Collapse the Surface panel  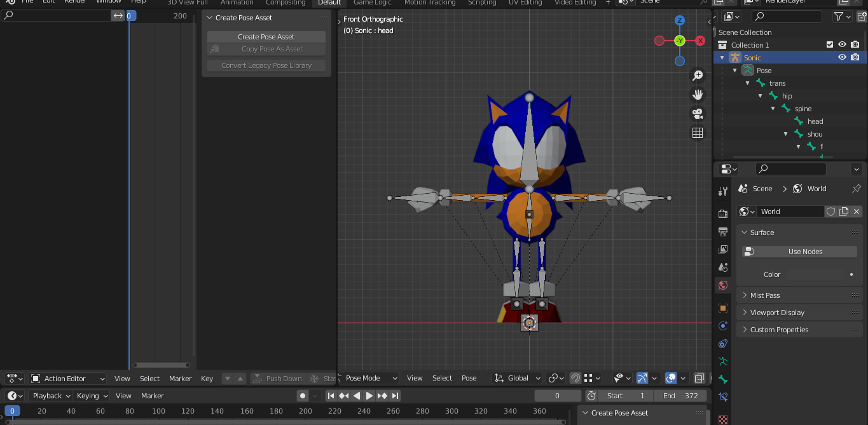[800, 233]
